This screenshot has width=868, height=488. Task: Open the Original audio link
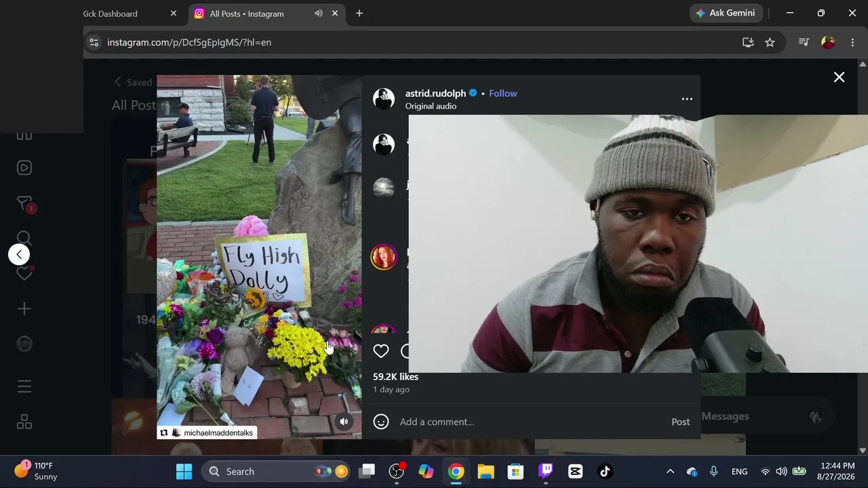pyautogui.click(x=431, y=106)
